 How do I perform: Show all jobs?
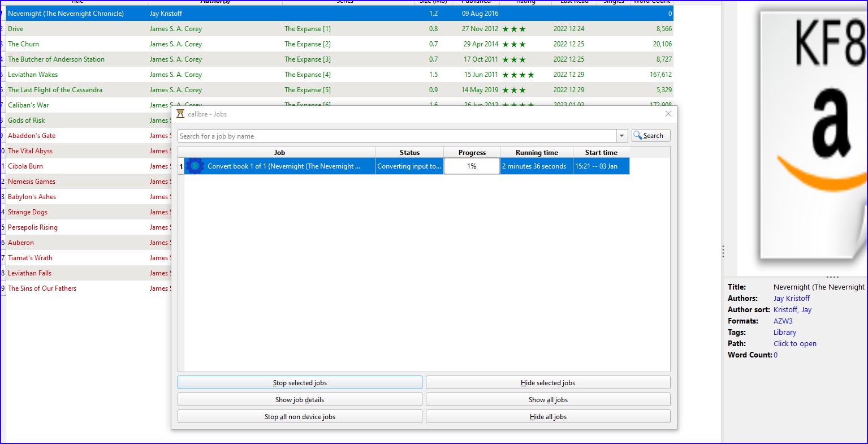[x=548, y=400]
